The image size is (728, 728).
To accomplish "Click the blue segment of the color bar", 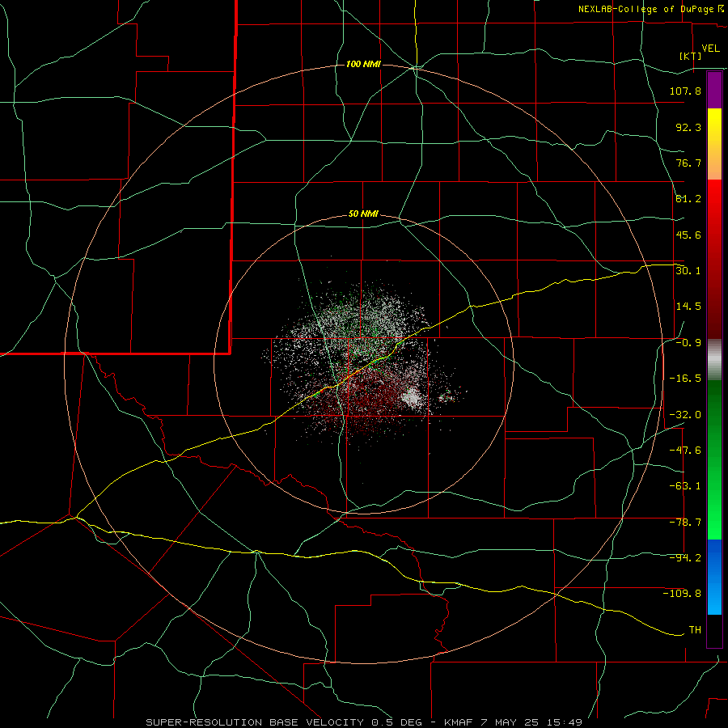I will (714, 577).
